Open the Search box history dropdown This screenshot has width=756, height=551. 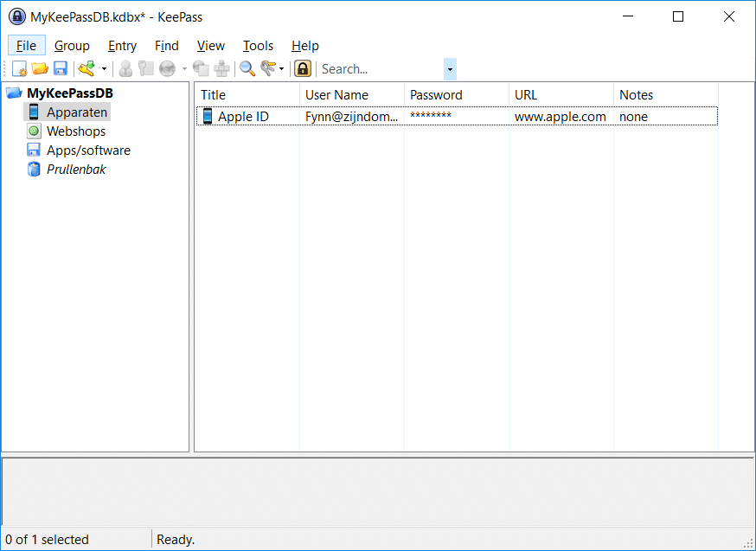pos(450,69)
